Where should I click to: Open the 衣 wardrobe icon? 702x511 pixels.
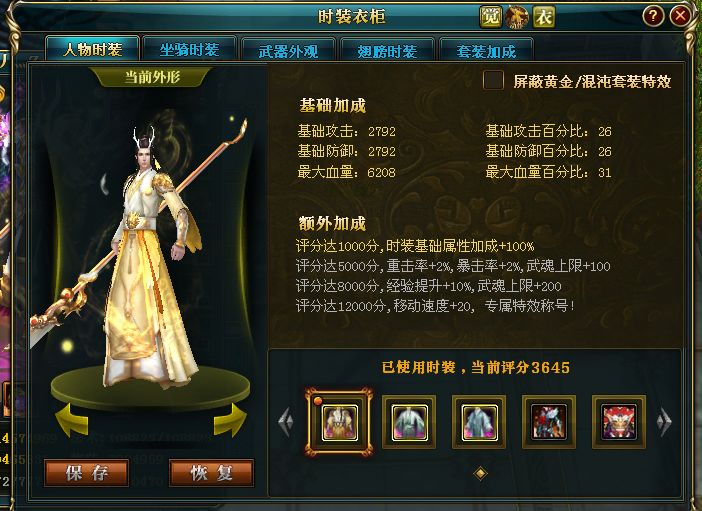[544, 17]
